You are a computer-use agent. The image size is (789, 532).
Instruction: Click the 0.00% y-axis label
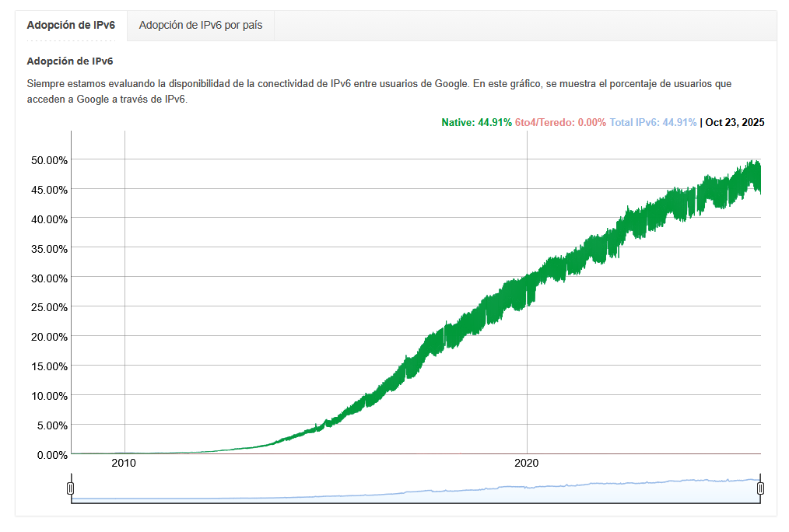51,454
